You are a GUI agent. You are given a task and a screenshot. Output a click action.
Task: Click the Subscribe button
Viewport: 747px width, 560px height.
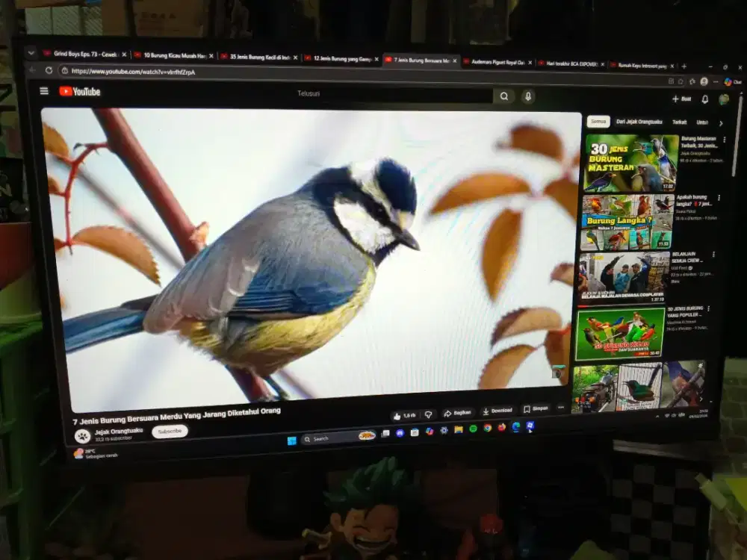pos(170,431)
